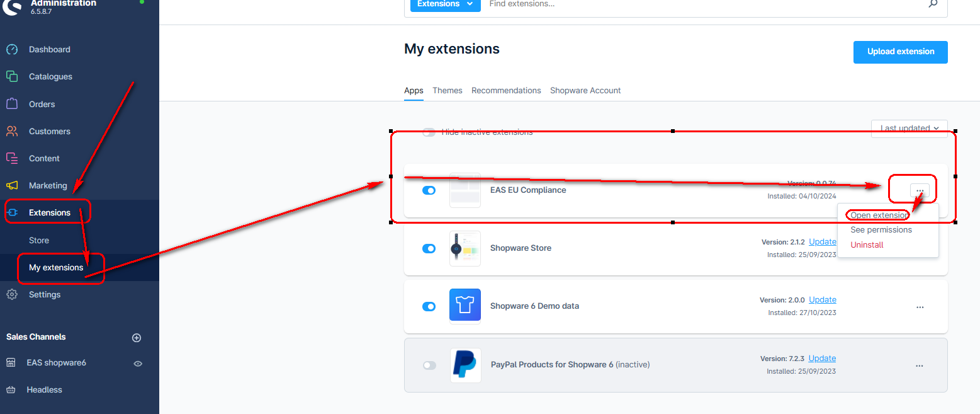
Task: Open the Last updated sorting dropdown
Action: pyautogui.click(x=909, y=129)
